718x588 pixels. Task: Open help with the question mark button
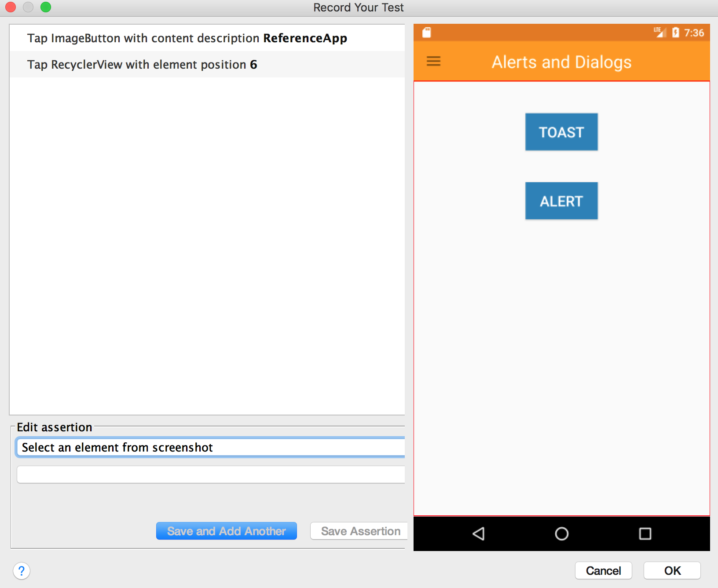22,571
